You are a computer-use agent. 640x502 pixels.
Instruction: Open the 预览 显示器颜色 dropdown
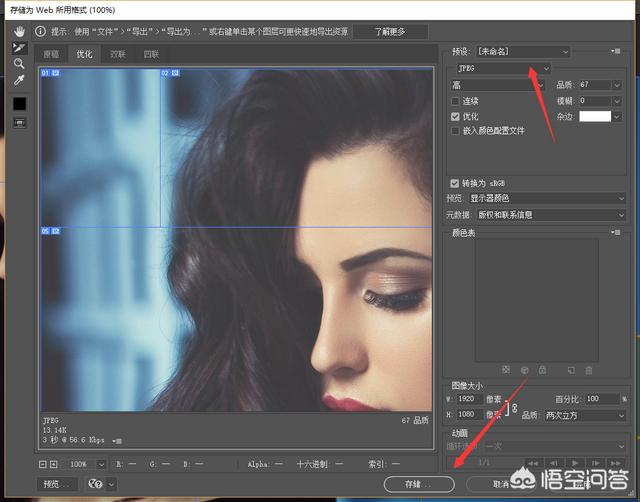pos(547,198)
